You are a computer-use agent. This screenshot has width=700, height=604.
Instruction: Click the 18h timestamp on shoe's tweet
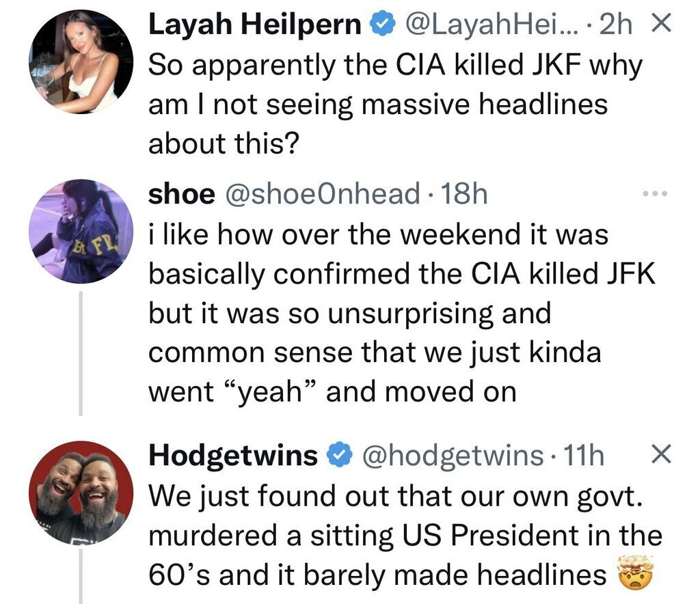tap(464, 195)
